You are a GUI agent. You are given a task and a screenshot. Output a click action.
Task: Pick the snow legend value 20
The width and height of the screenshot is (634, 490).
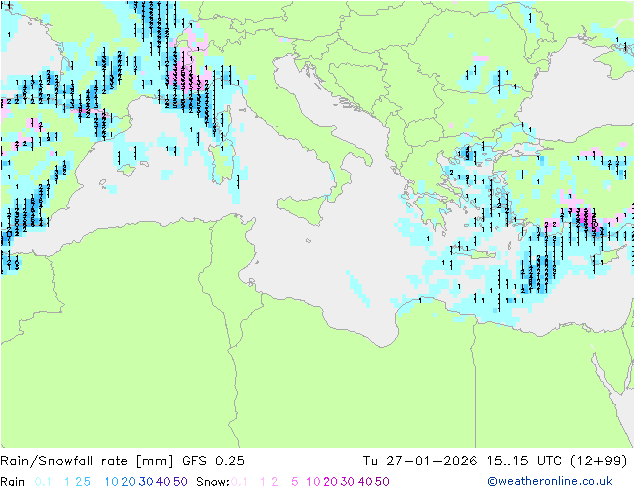pyautogui.click(x=330, y=482)
